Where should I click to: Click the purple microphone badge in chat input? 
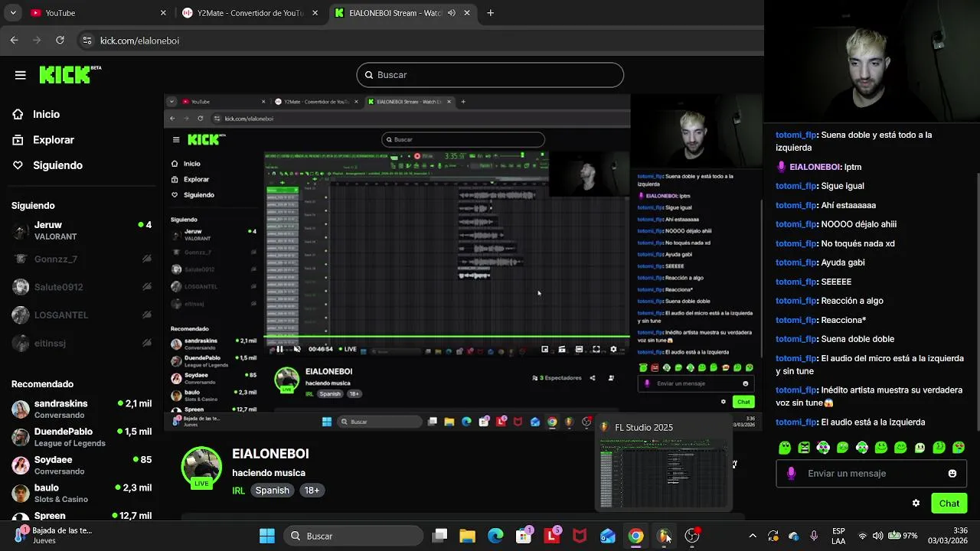click(x=791, y=474)
